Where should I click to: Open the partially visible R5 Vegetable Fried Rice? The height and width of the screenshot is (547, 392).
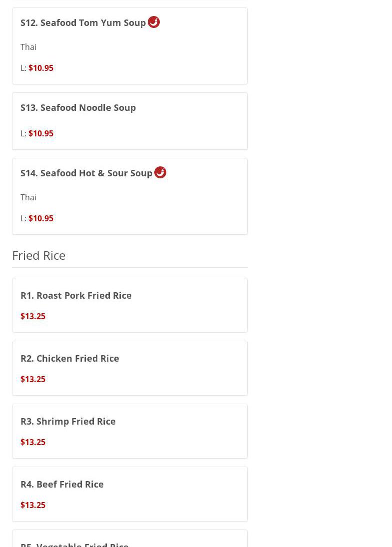point(74,544)
